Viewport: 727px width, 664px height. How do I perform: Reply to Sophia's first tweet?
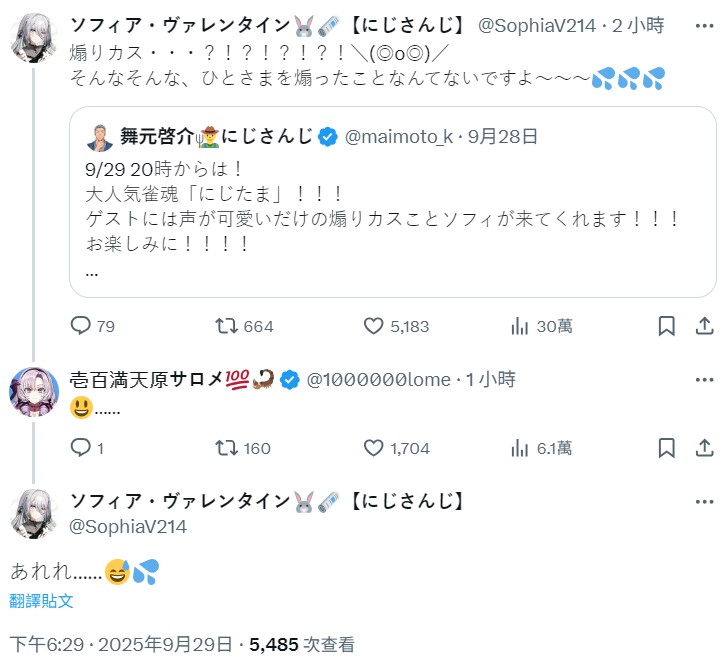[x=81, y=326]
